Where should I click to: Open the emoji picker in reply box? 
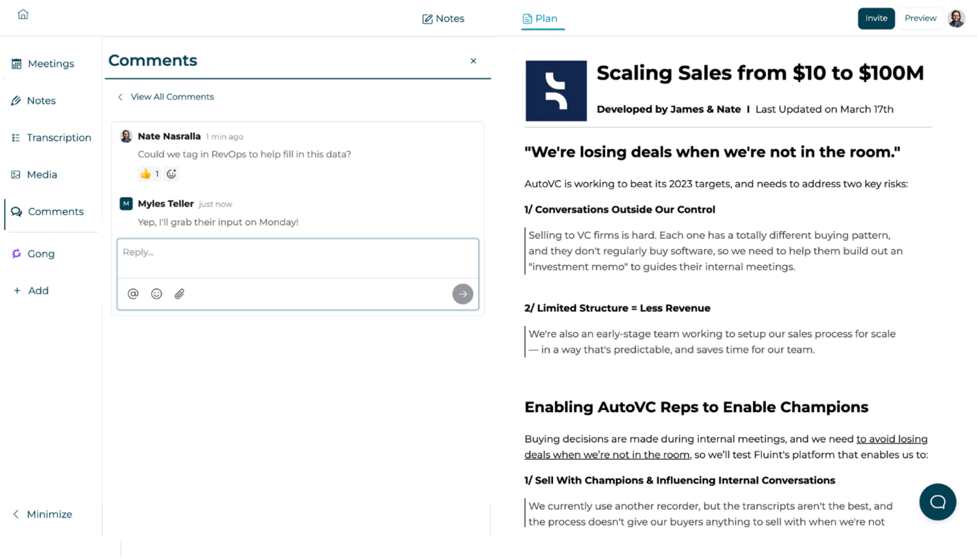(156, 294)
